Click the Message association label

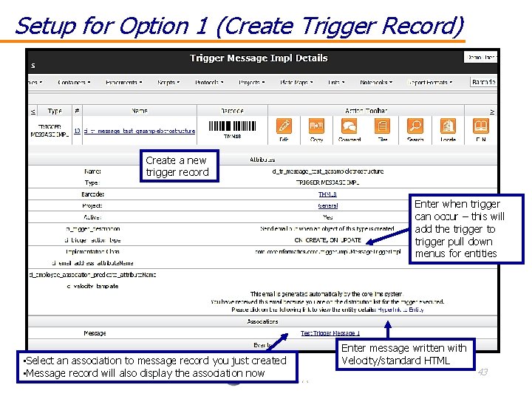95,333
